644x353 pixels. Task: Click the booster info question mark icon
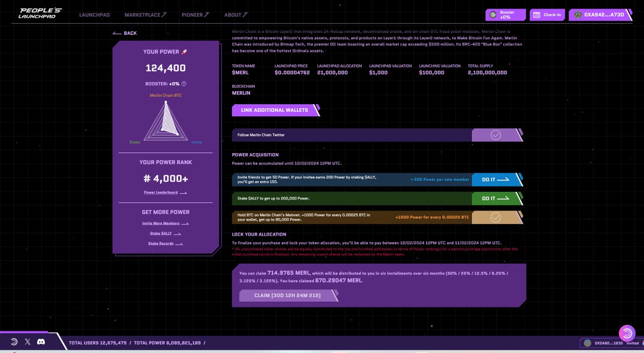pyautogui.click(x=184, y=84)
